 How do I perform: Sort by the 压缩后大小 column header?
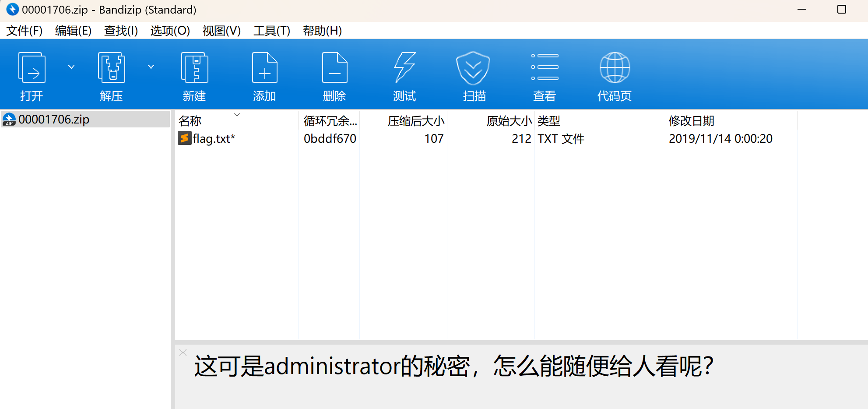coord(416,121)
